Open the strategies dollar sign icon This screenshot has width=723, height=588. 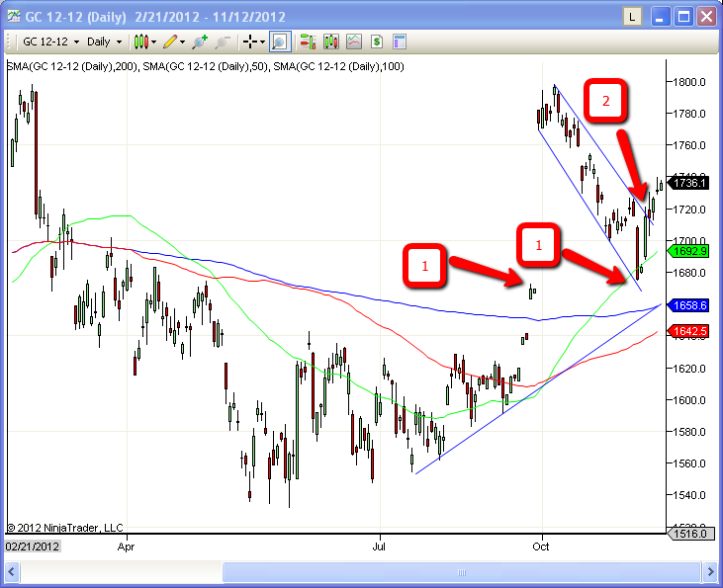(x=377, y=42)
